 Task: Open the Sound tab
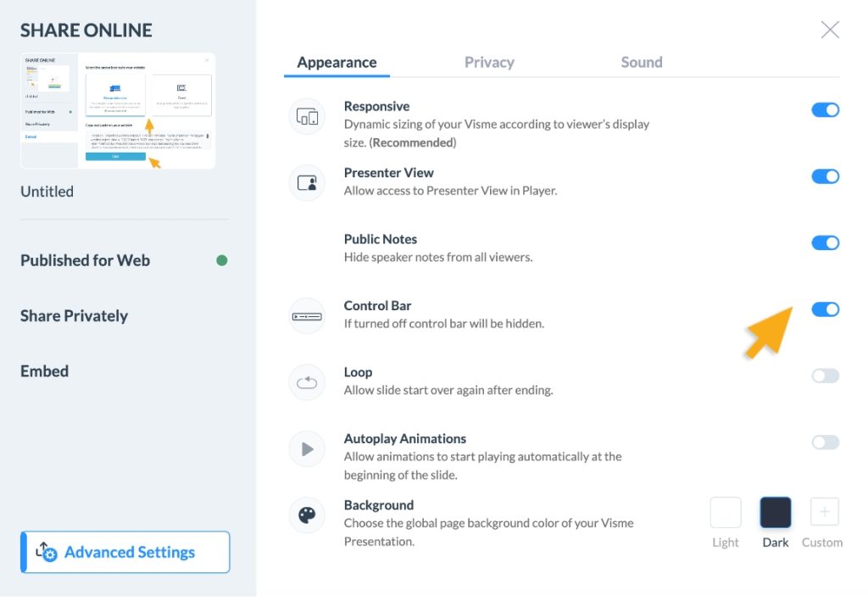[641, 62]
